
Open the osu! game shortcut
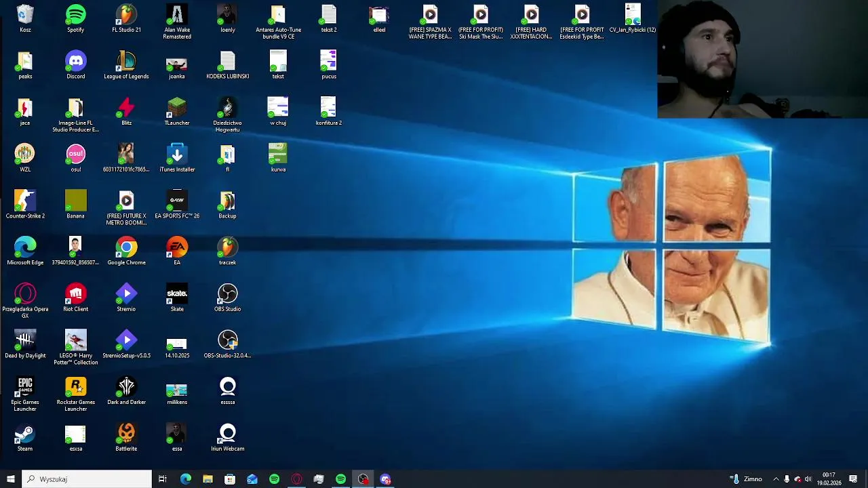tap(75, 159)
